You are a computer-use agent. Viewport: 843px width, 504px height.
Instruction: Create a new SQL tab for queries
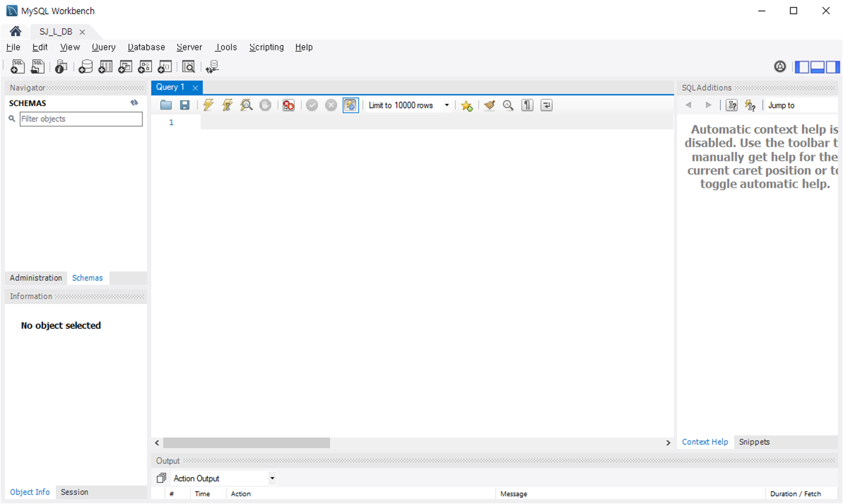(17, 67)
